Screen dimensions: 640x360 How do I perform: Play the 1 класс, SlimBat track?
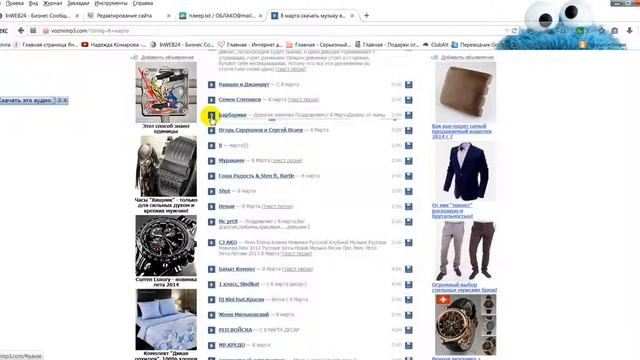[x=211, y=284]
